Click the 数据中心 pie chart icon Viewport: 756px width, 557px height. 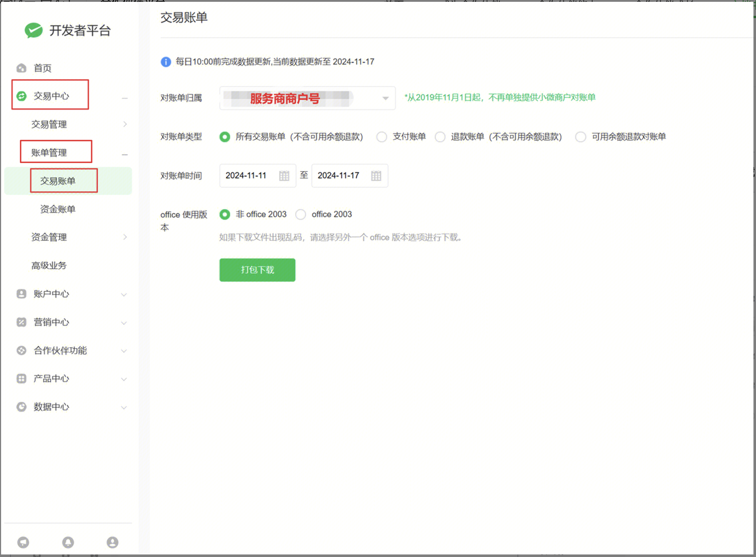[x=21, y=407]
